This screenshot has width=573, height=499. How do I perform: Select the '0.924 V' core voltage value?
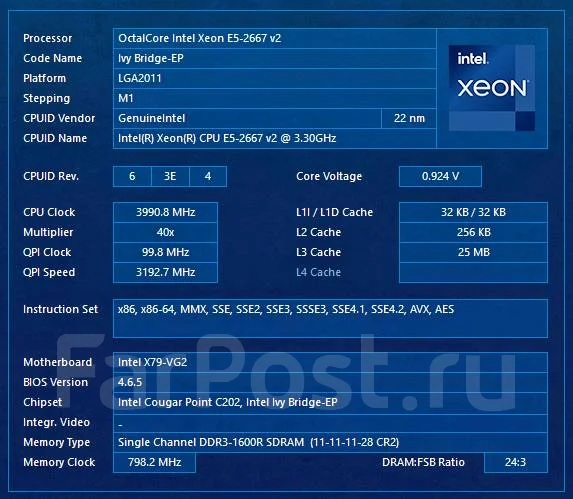pos(440,176)
